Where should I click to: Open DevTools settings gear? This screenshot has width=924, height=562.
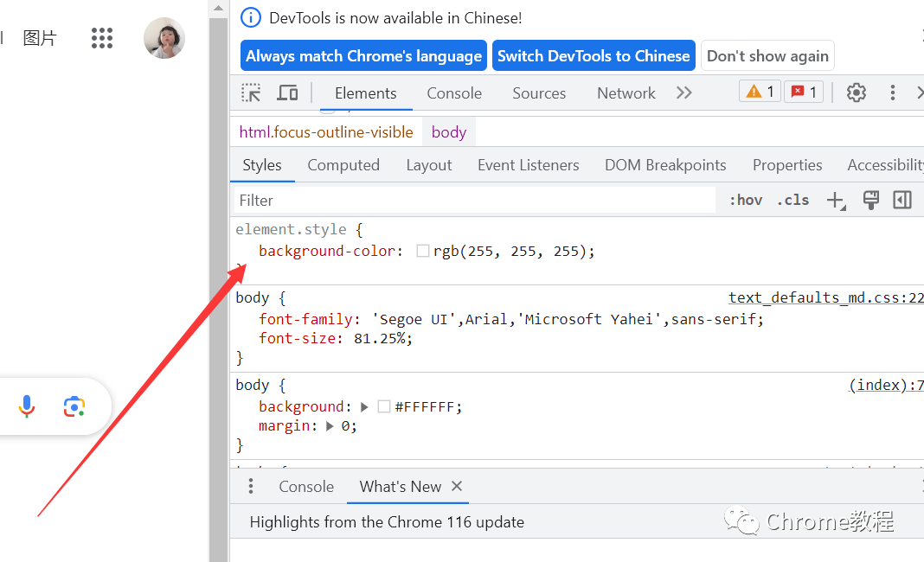tap(857, 93)
